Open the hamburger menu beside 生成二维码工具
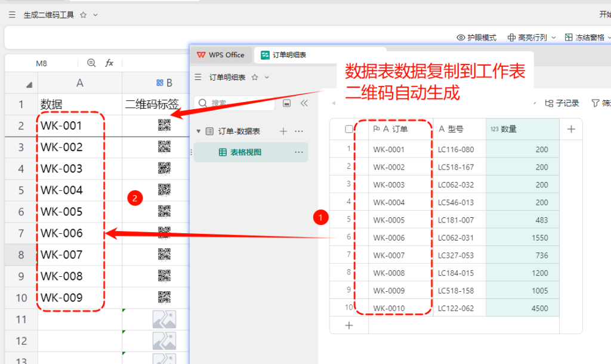611x364 pixels. (12, 15)
